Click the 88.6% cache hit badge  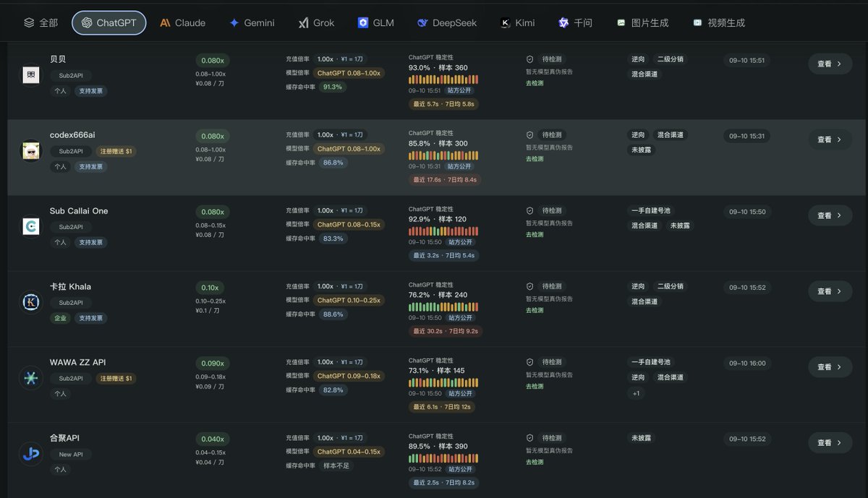pyautogui.click(x=333, y=314)
